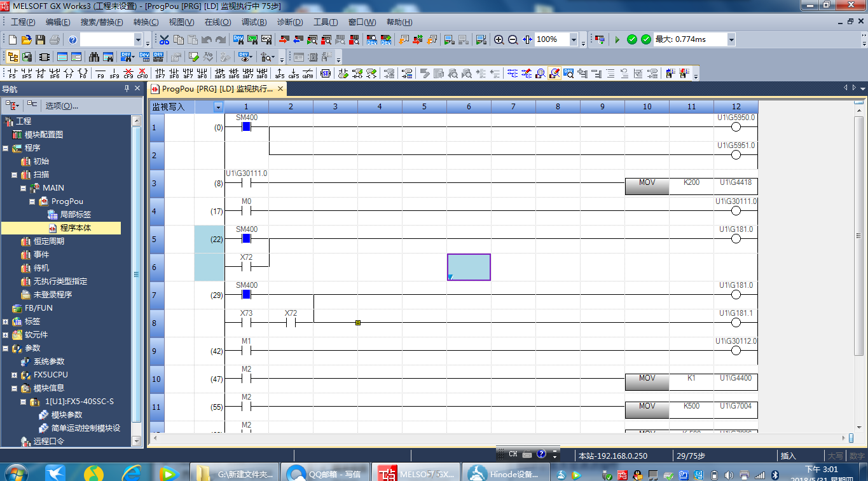The height and width of the screenshot is (481, 868).
Task: Open the 在线(O) menu
Action: (x=217, y=22)
